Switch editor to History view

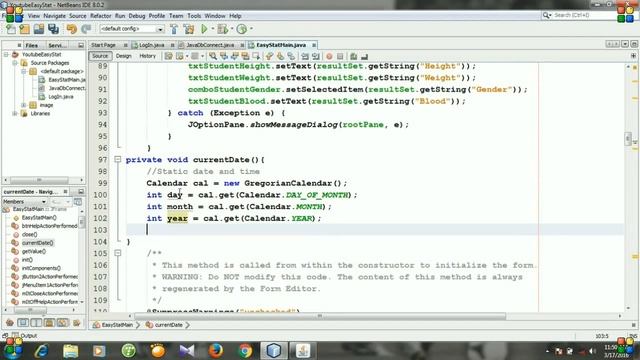point(148,56)
